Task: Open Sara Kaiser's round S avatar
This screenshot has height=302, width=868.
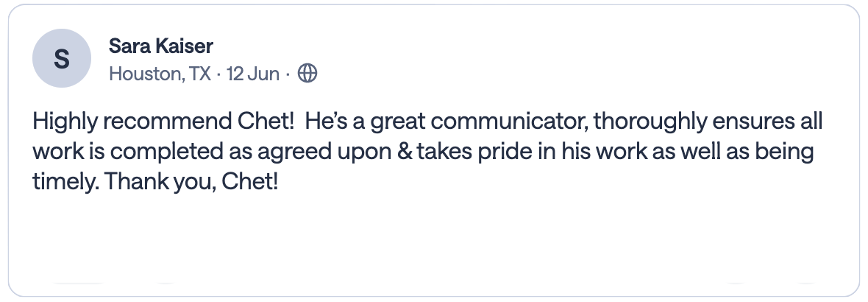Action: click(x=62, y=58)
